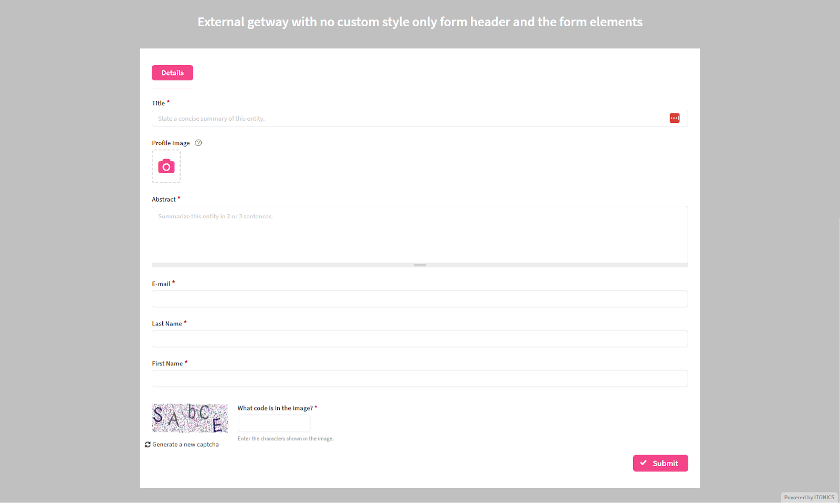Click the Title text field
Image resolution: width=840 pixels, height=504 pixels.
click(x=409, y=119)
